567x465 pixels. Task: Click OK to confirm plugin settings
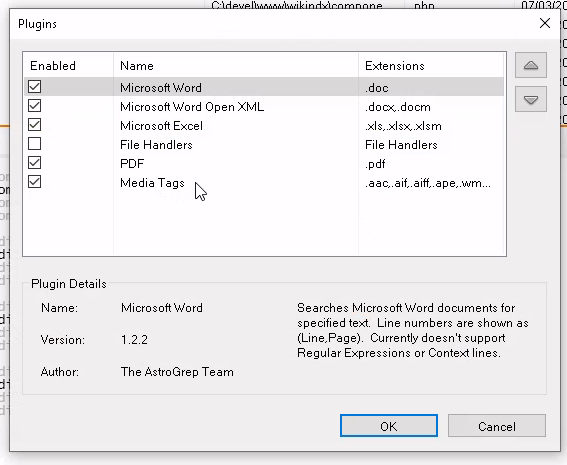(x=389, y=426)
